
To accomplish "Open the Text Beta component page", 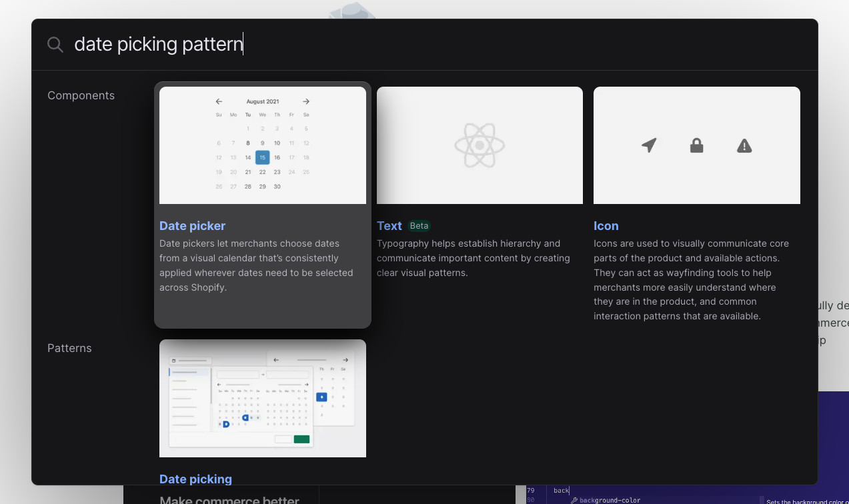I will pyautogui.click(x=389, y=225).
